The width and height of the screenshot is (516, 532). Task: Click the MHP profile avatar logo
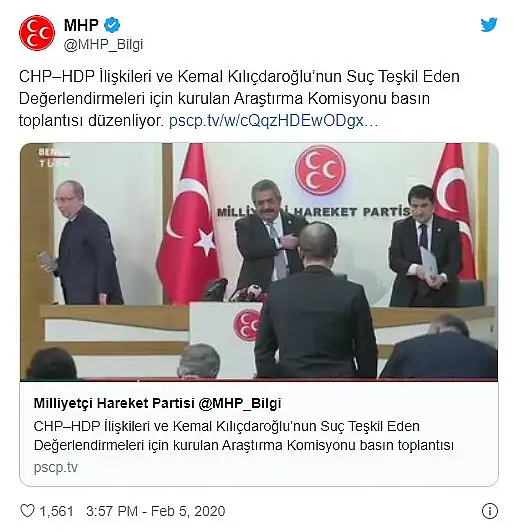click(37, 33)
